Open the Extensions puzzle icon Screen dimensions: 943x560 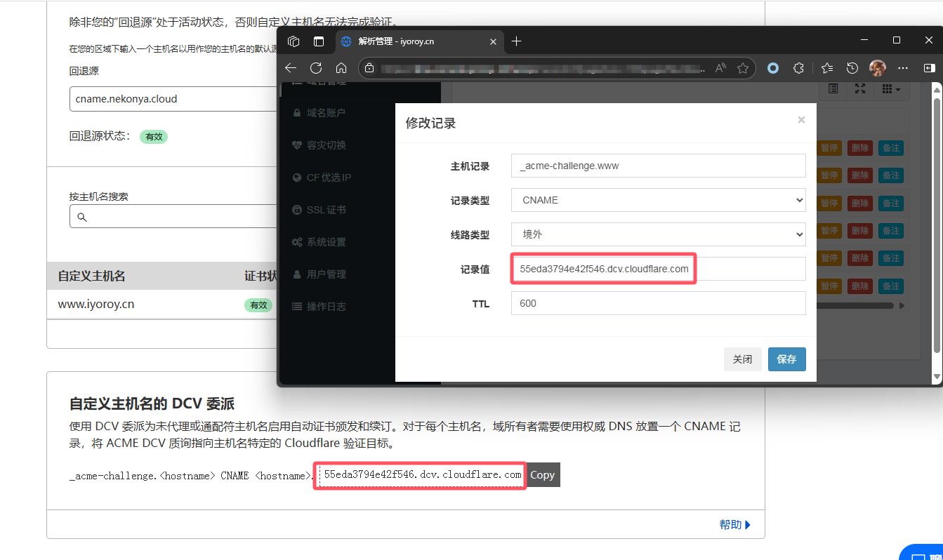click(x=798, y=68)
